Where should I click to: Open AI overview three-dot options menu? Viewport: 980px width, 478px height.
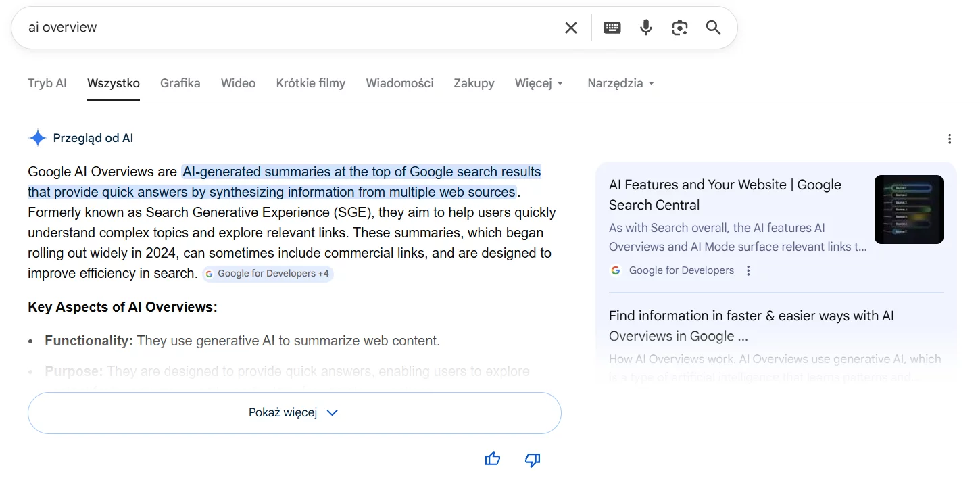(950, 139)
